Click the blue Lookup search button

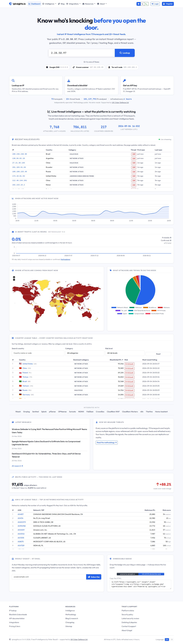tap(125, 53)
